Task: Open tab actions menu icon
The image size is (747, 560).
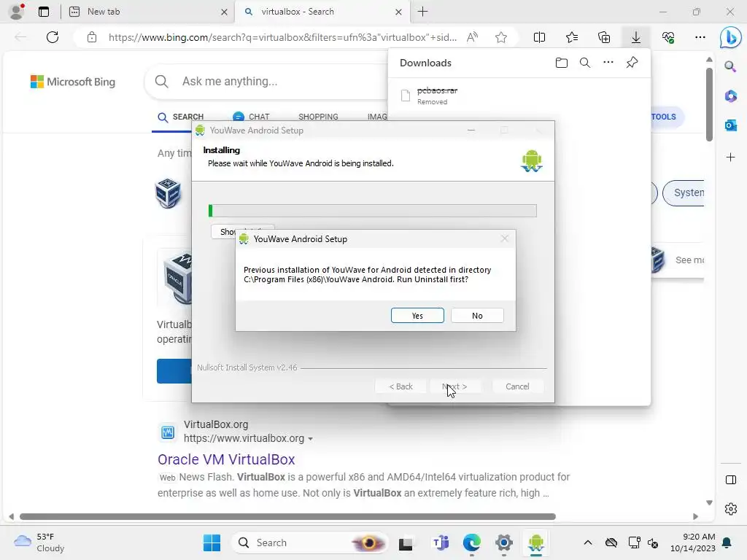Action: (x=43, y=12)
